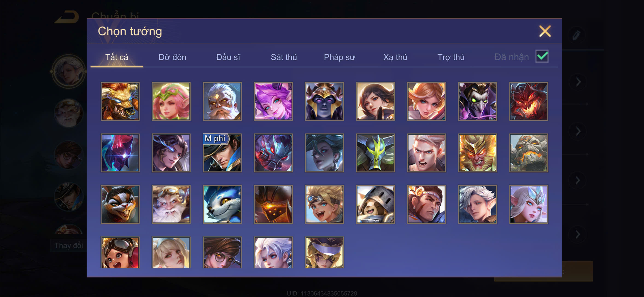644x297 pixels.
Task: Select the hero labeled M phí
Action: pos(222,153)
